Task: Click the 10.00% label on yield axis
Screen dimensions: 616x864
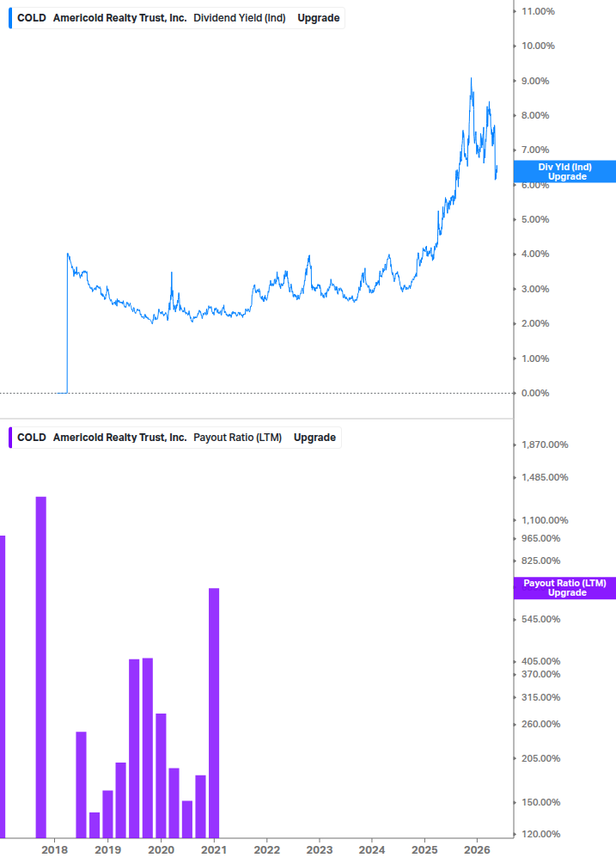Action: 538,46
